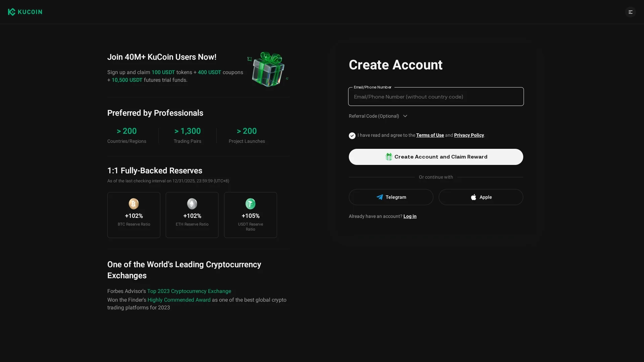Screen dimensions: 644x362
Task: Open Top 2023 Cryptocurrency Exchange link
Action: (189, 291)
